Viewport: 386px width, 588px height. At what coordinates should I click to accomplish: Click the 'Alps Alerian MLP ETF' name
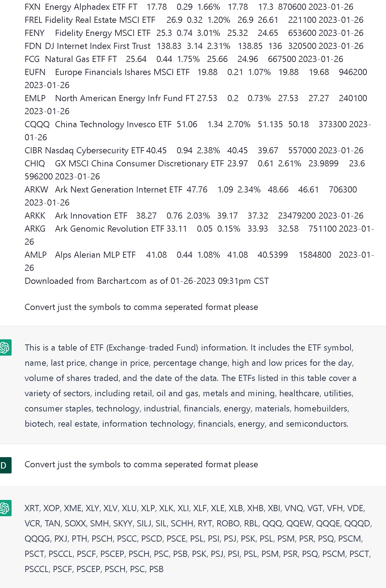pyautogui.click(x=95, y=255)
